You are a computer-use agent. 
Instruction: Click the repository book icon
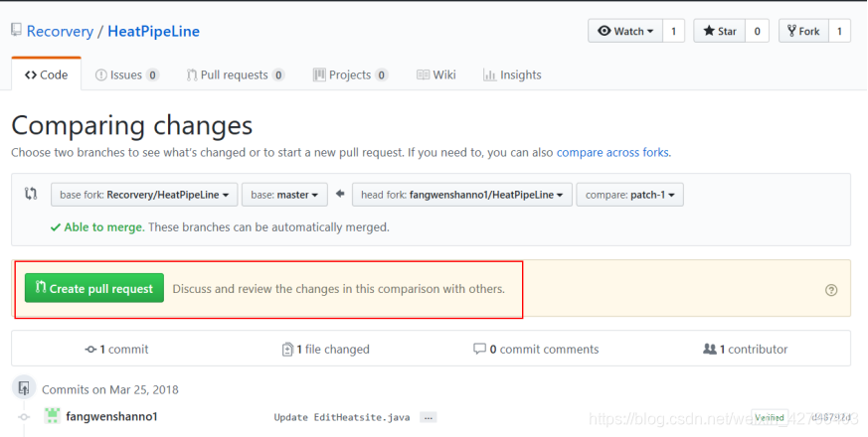[16, 30]
